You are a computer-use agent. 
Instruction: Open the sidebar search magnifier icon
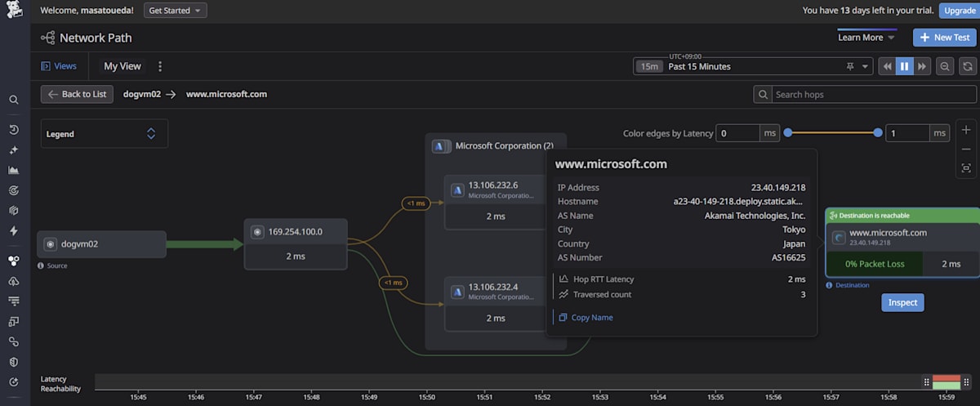[14, 100]
